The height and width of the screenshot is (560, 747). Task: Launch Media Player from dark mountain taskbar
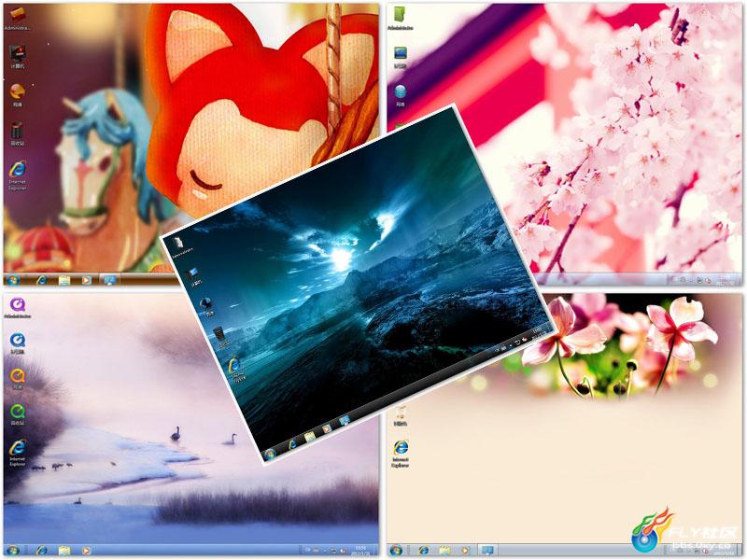tap(327, 429)
